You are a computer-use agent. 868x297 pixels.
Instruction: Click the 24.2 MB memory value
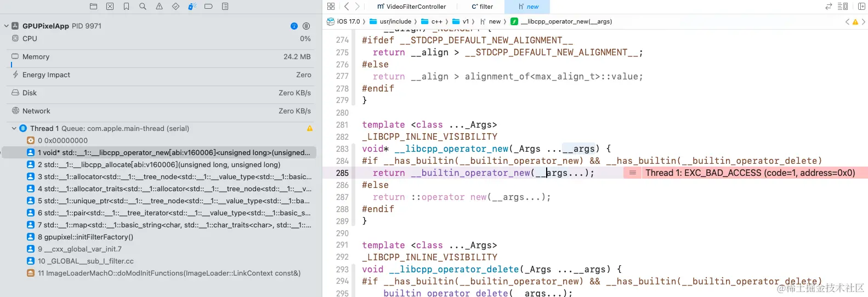click(297, 57)
